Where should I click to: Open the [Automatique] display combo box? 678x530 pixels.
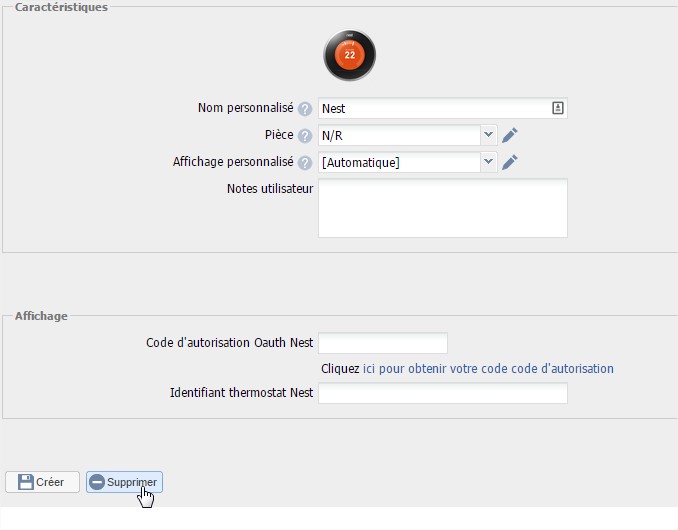(398, 162)
